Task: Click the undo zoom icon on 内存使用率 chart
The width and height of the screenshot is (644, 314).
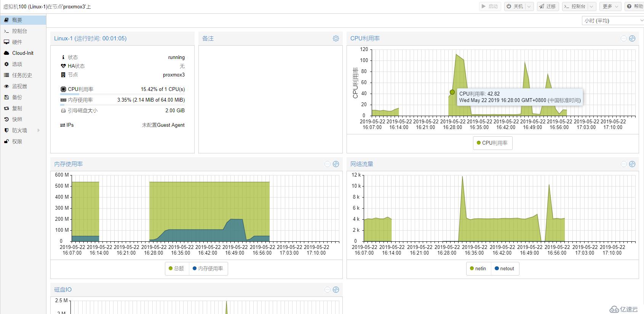Action: [x=328, y=164]
